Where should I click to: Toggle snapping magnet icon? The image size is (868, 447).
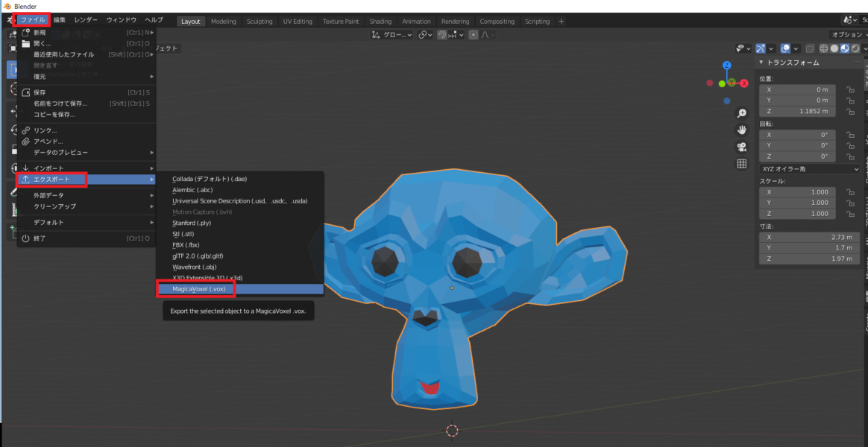point(442,35)
